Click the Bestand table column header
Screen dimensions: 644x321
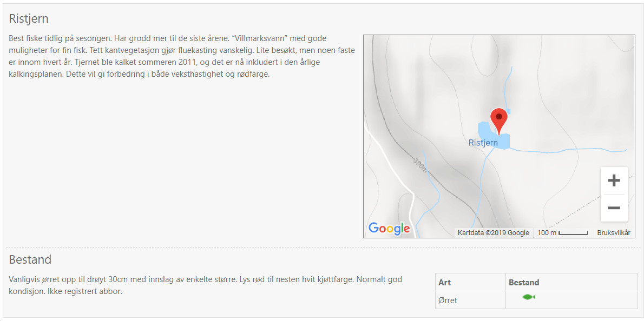click(524, 283)
